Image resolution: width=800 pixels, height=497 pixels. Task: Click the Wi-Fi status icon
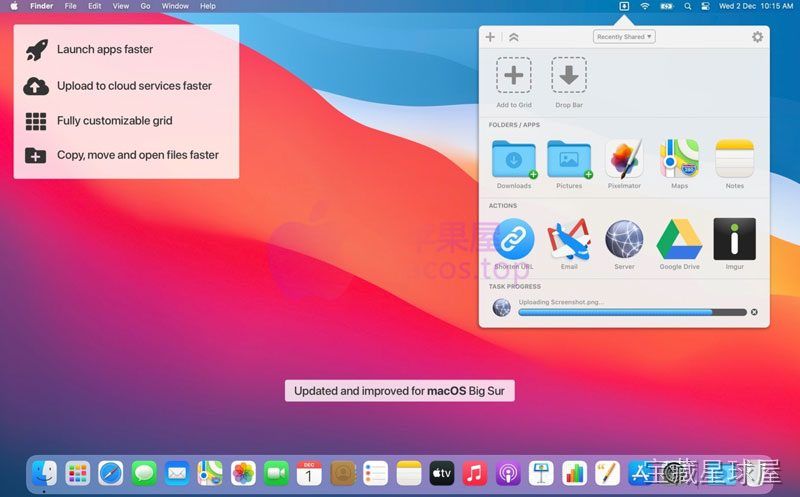pyautogui.click(x=645, y=6)
